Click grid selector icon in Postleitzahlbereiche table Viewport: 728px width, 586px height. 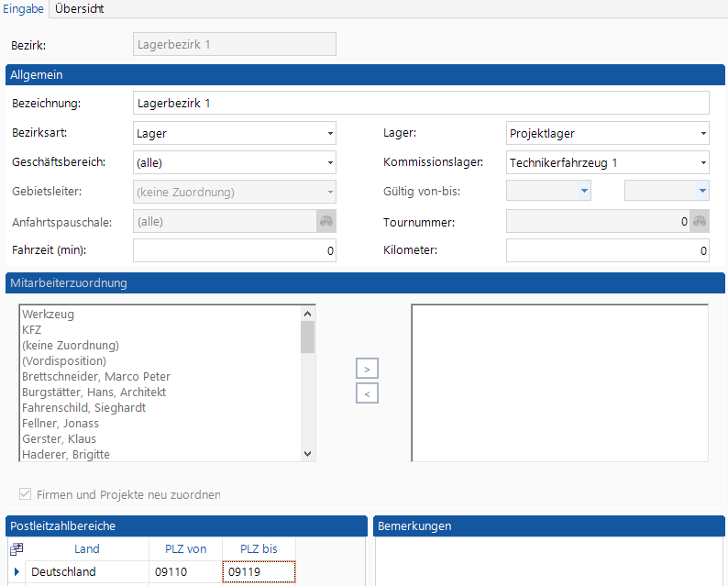point(16,549)
